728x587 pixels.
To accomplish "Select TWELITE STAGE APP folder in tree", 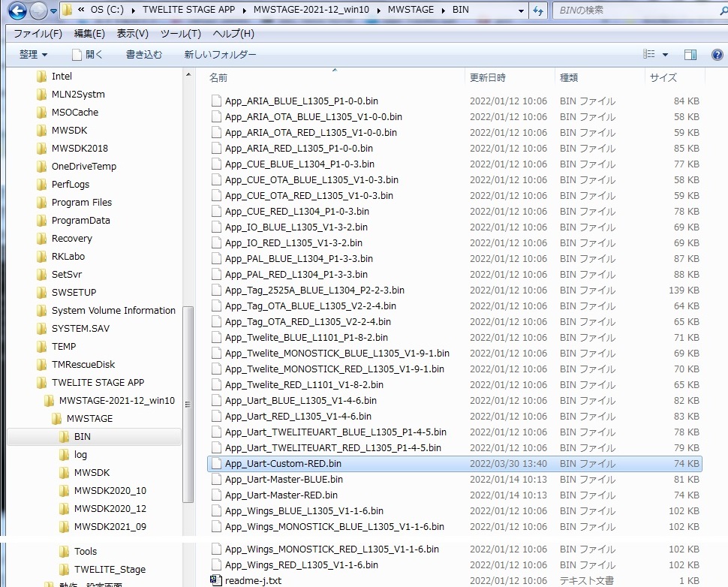I will coord(98,383).
